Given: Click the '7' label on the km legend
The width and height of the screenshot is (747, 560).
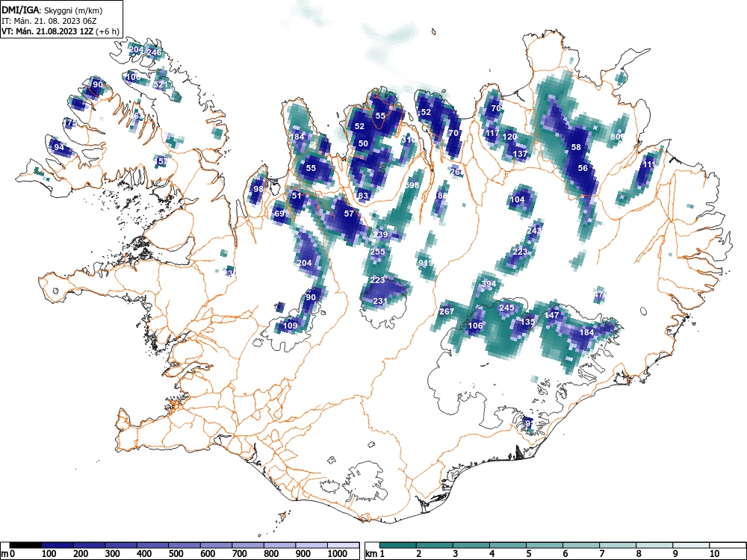Looking at the screenshot, I should point(601,554).
